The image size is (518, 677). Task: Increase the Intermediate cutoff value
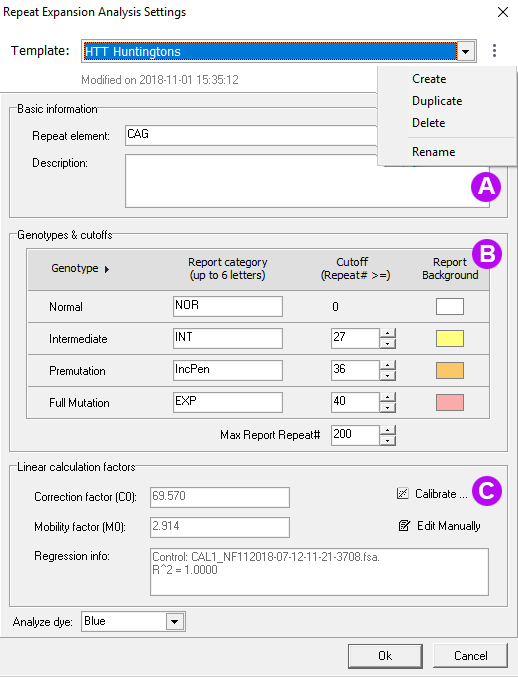[x=388, y=333]
